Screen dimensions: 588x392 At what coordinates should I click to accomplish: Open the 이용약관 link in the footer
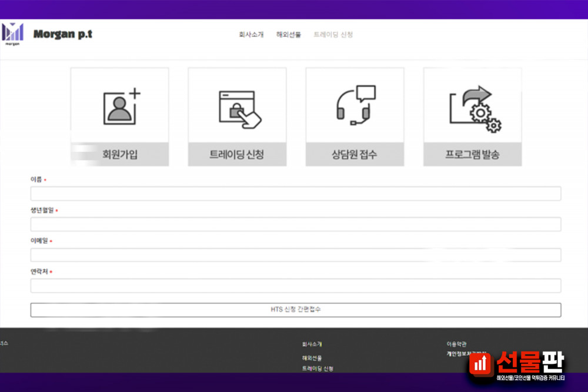(456, 344)
